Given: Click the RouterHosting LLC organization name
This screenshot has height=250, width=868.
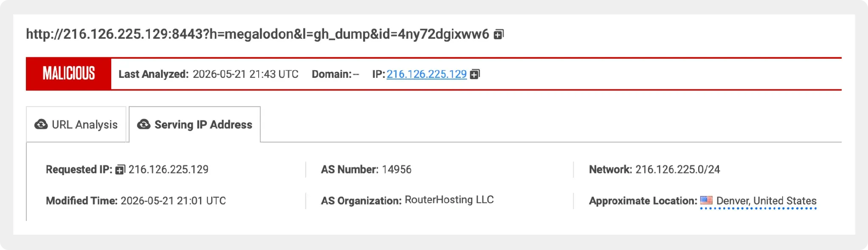Looking at the screenshot, I should 449,200.
